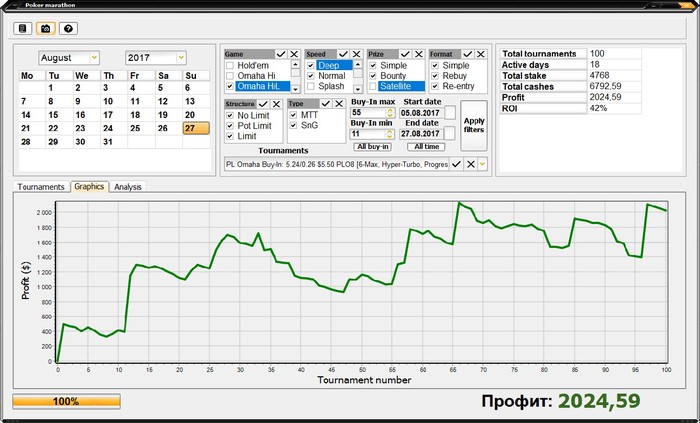Open help via the question mark icon
The height and width of the screenshot is (423, 700).
pos(68,29)
